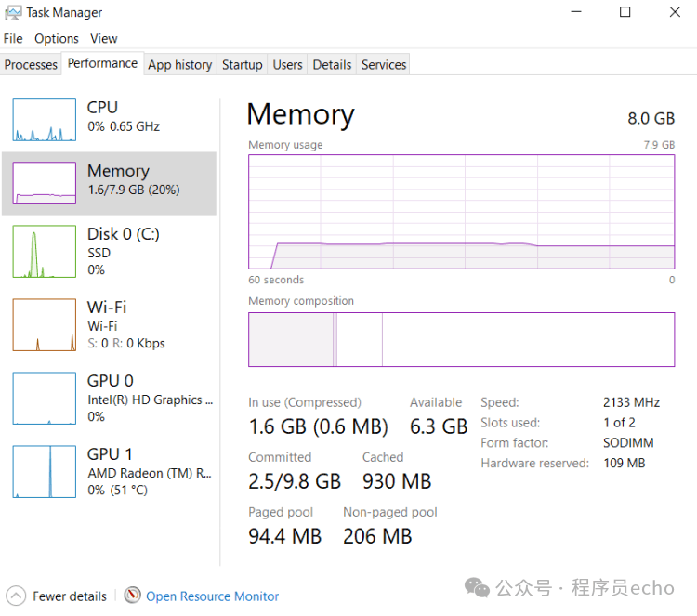
Task: Click the Disk 0 (C:) green graph thumbnail
Action: click(x=44, y=251)
